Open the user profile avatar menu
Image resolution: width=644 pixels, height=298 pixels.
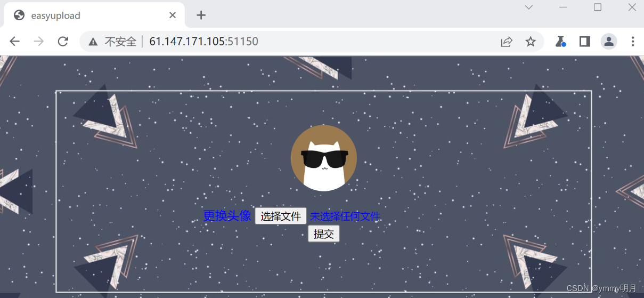[x=609, y=42]
